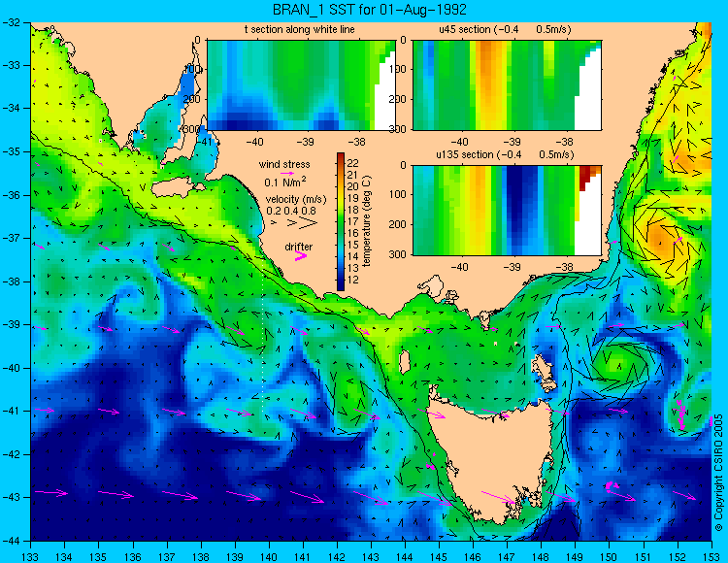728x563 pixels.
Task: Select the "velocity (m/s)" legend label
Action: (296, 200)
